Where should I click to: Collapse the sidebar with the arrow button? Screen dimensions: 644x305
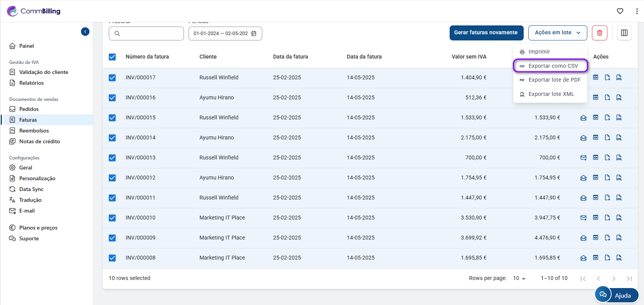tap(85, 32)
